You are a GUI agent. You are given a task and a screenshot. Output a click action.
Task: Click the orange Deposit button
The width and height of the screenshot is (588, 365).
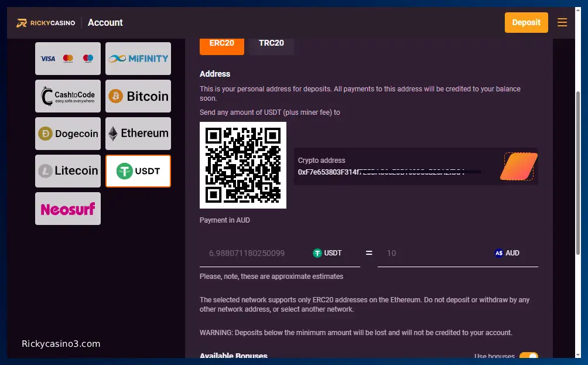tap(526, 22)
